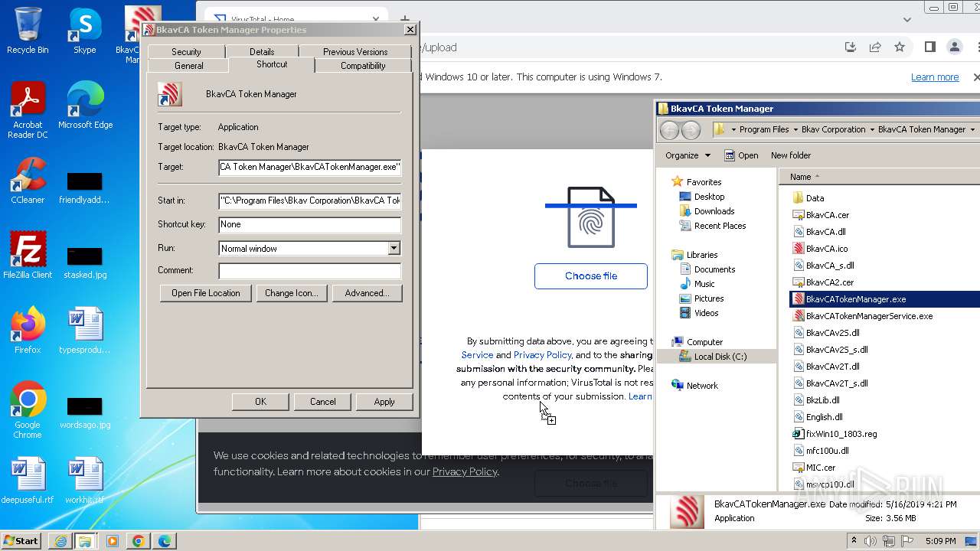
Task: Click the Back arrow in Explorer window
Action: click(x=670, y=130)
